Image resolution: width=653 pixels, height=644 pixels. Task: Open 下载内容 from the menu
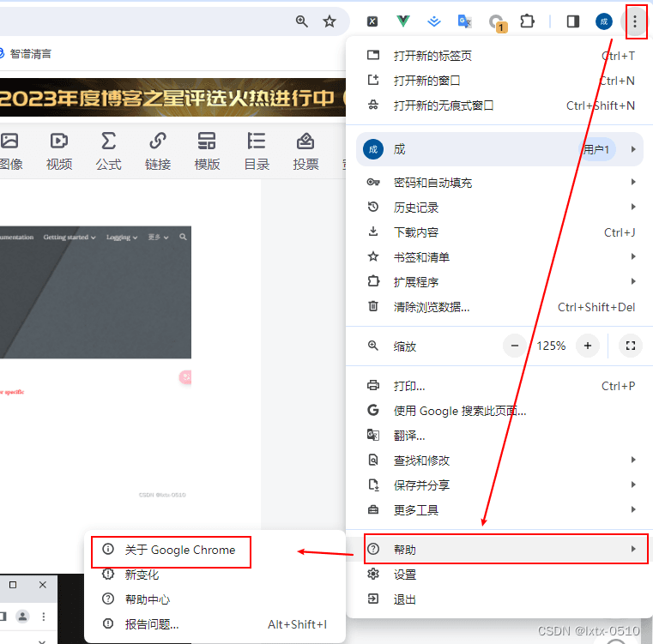click(x=499, y=232)
